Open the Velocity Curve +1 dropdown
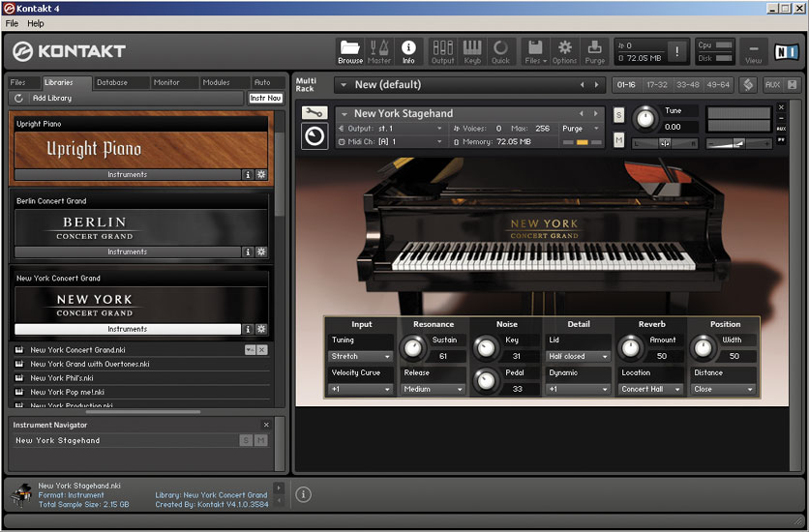 pos(360,389)
